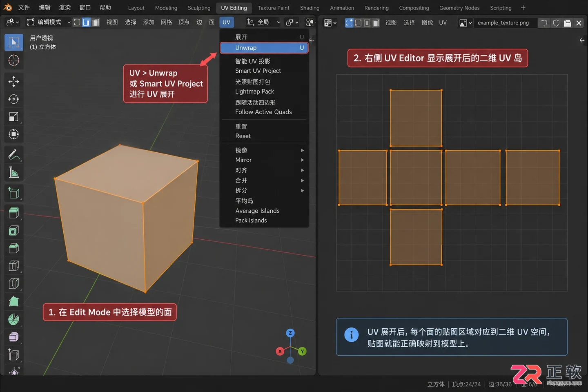Open the 编辑模式 mode dropdown
This screenshot has width=588, height=392.
click(x=48, y=22)
